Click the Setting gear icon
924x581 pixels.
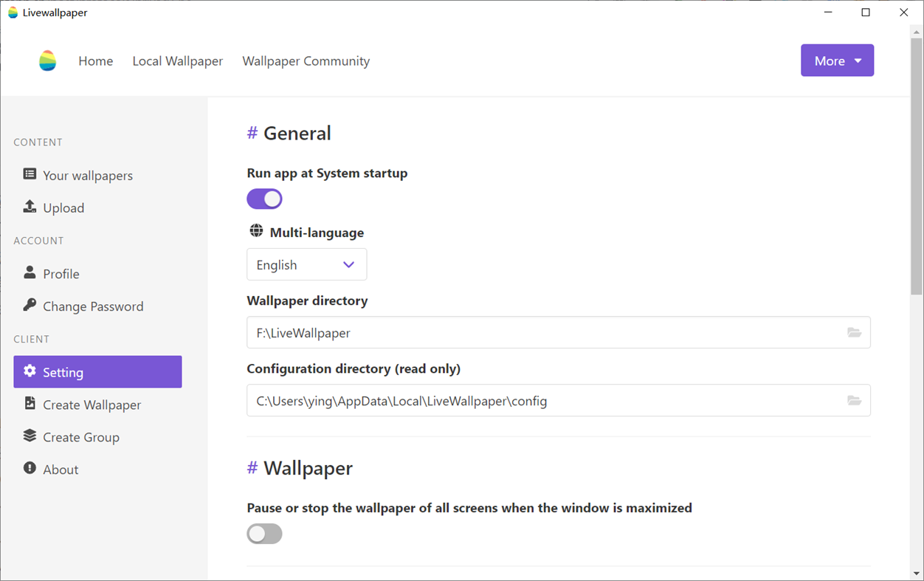[x=29, y=371]
